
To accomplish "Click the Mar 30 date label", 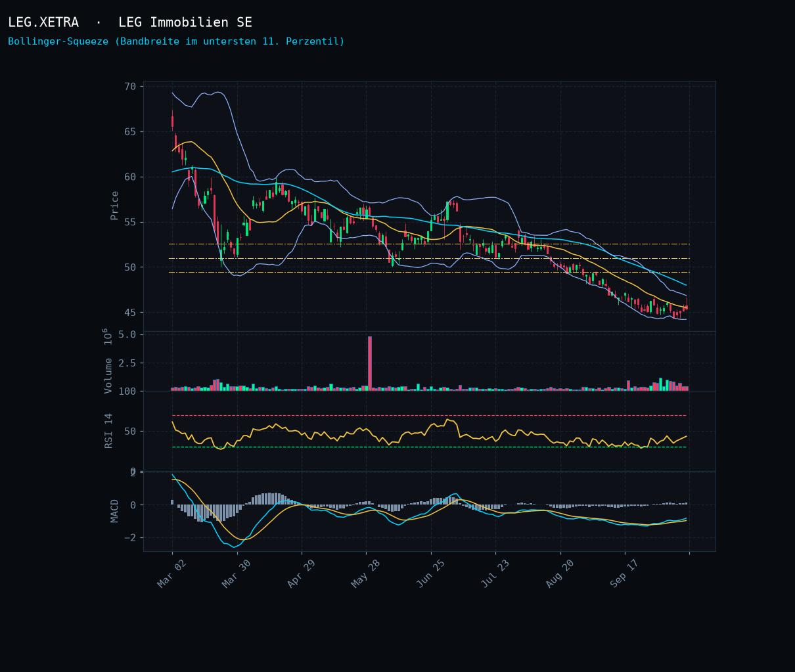I will pyautogui.click(x=237, y=573).
